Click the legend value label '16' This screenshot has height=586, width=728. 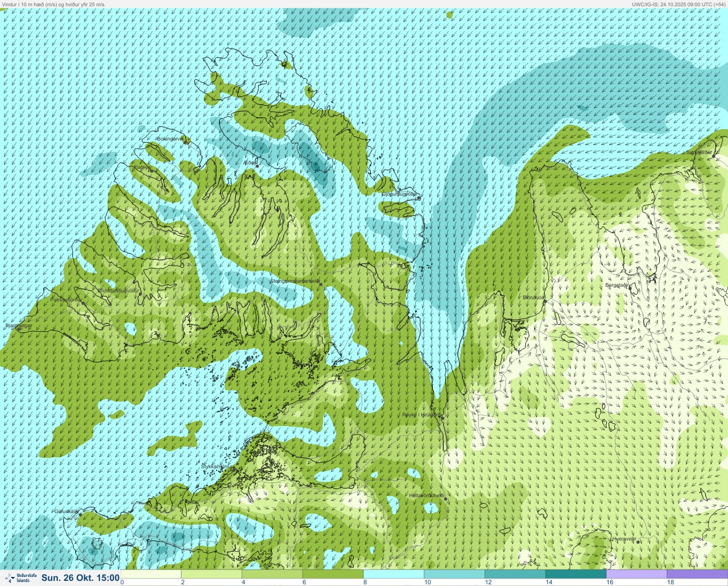pos(610,583)
